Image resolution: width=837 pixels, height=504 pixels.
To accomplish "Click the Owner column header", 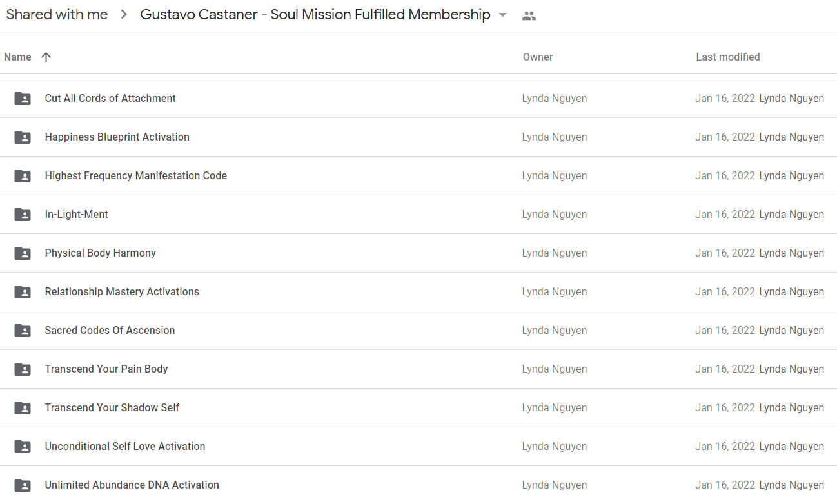I will click(538, 57).
